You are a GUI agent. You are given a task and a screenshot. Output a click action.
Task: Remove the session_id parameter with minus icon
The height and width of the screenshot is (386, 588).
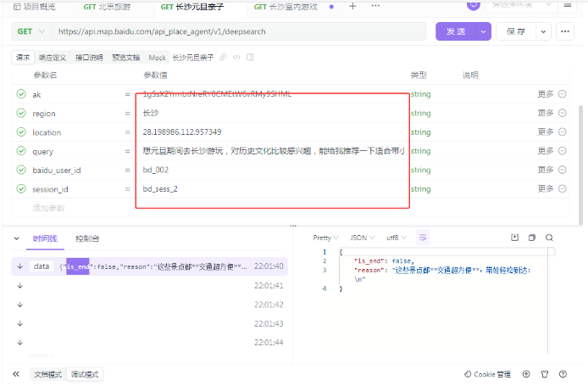pyautogui.click(x=562, y=188)
